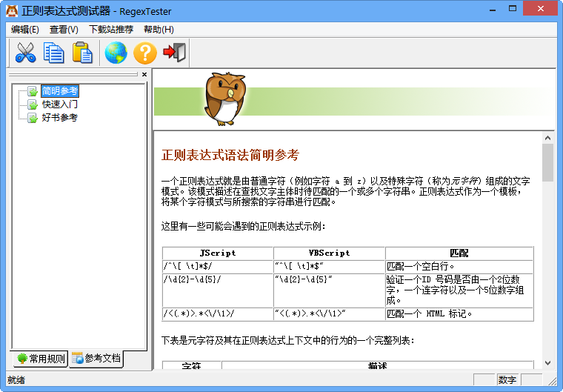The height and width of the screenshot is (392, 563).
Task: Open the 编辑(E) menu
Action: tap(24, 30)
